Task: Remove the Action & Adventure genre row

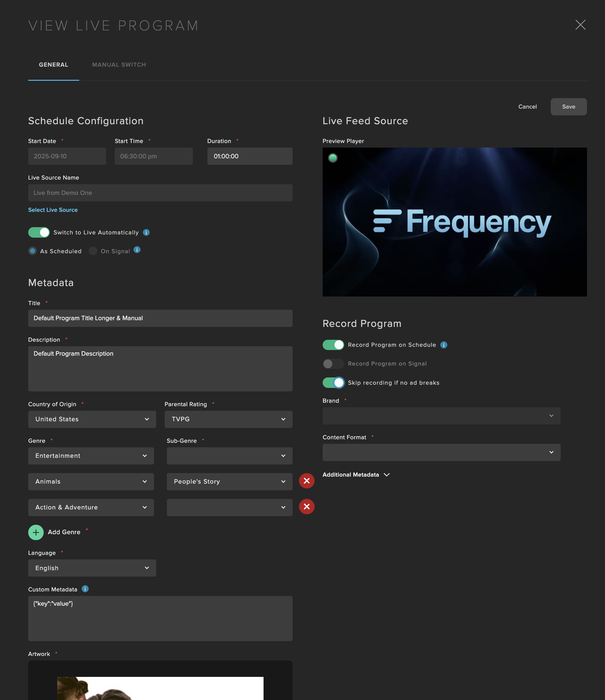Action: click(306, 507)
